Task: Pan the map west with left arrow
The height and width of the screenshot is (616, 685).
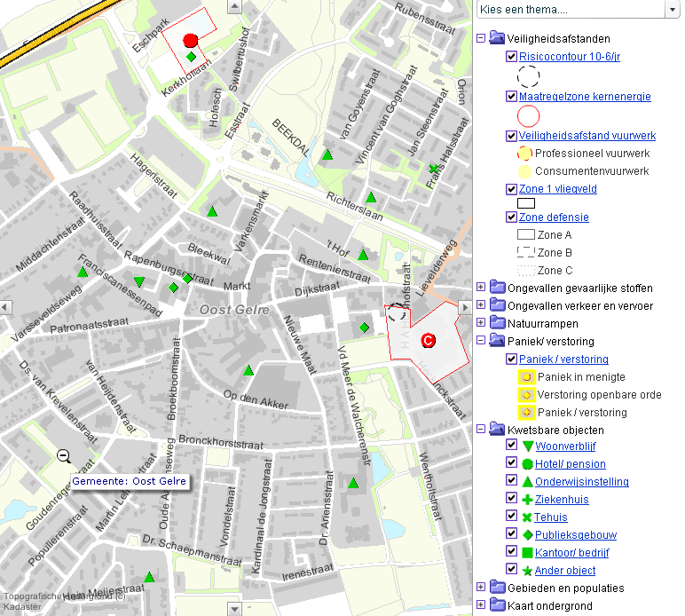Action: tap(5, 308)
